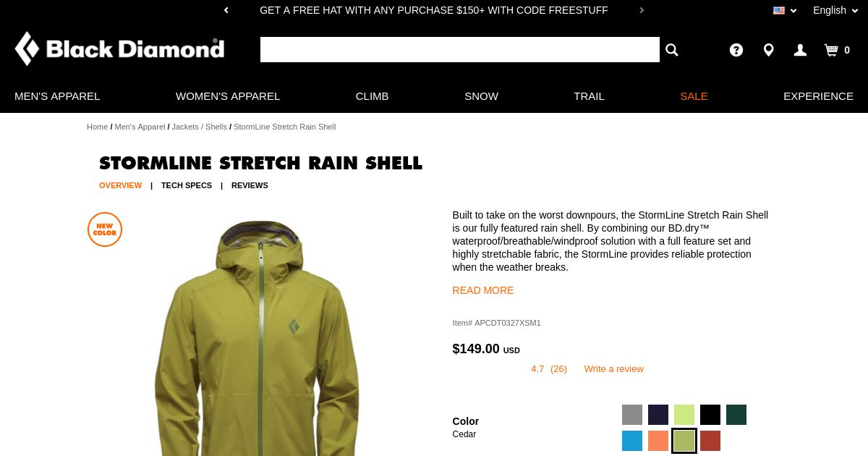
Task: Switch to the TECH SPECS tab
Action: [187, 185]
